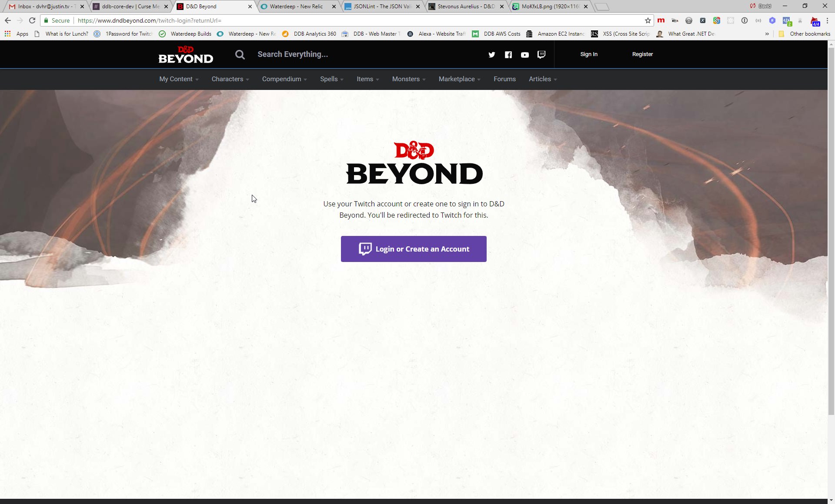Viewport: 835px width, 504px height.
Task: Click the scrollbar down arrow
Action: click(831, 500)
